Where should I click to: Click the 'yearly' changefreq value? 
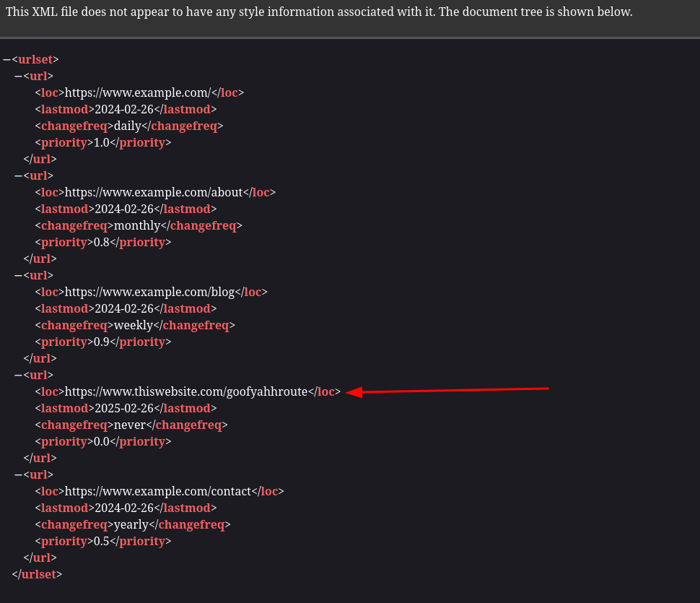click(131, 525)
